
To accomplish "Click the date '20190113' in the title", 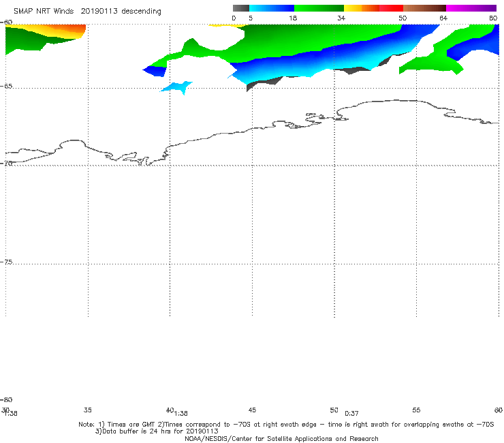I will click(x=99, y=11).
